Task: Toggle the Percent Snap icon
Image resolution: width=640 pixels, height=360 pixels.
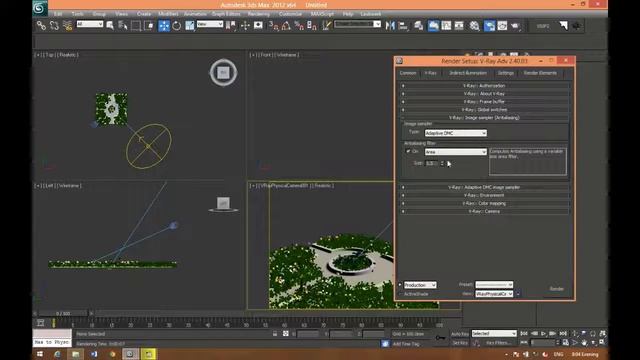Action: (x=299, y=26)
